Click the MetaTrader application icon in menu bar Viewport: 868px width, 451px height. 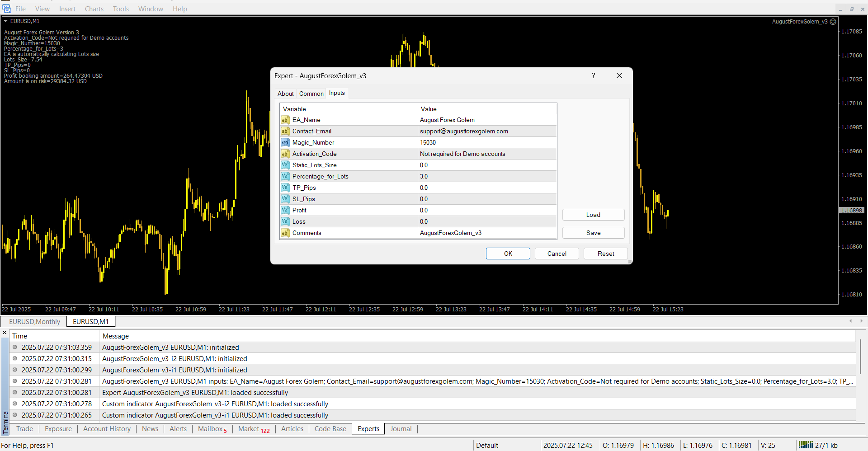[7, 9]
